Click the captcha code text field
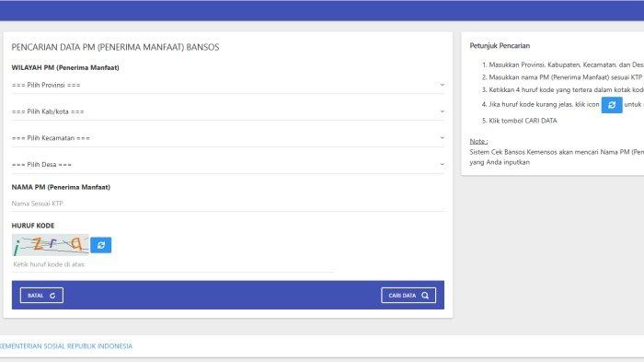This screenshot has height=362, width=644. coord(173,264)
